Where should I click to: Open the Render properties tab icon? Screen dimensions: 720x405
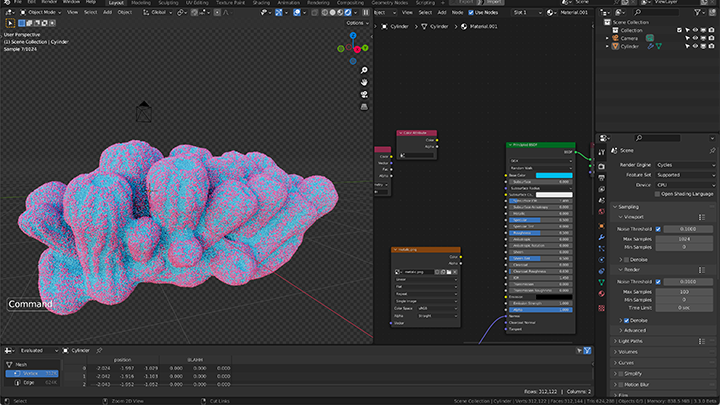[602, 166]
